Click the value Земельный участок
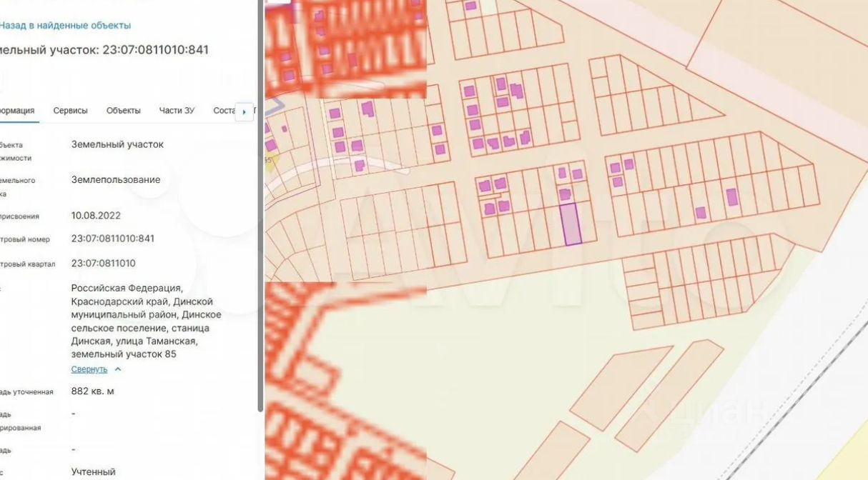Screen dimensions: 868x480 (x=117, y=144)
